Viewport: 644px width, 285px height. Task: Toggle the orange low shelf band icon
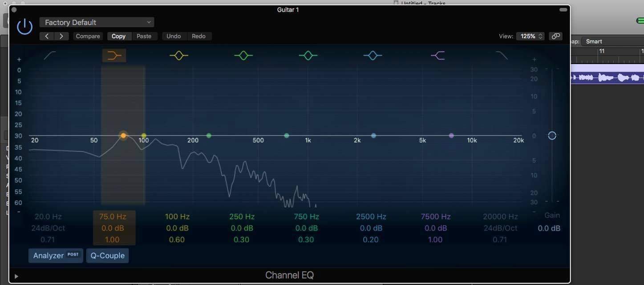pyautogui.click(x=114, y=56)
